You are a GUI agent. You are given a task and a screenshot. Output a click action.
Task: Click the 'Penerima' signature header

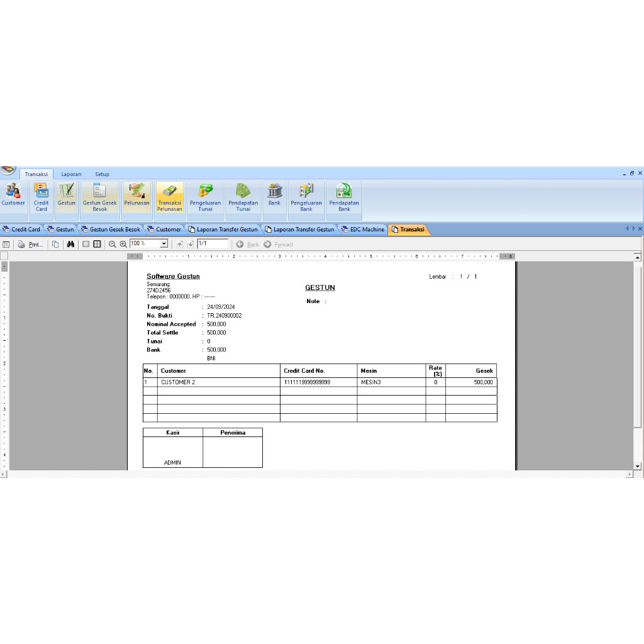point(233,433)
